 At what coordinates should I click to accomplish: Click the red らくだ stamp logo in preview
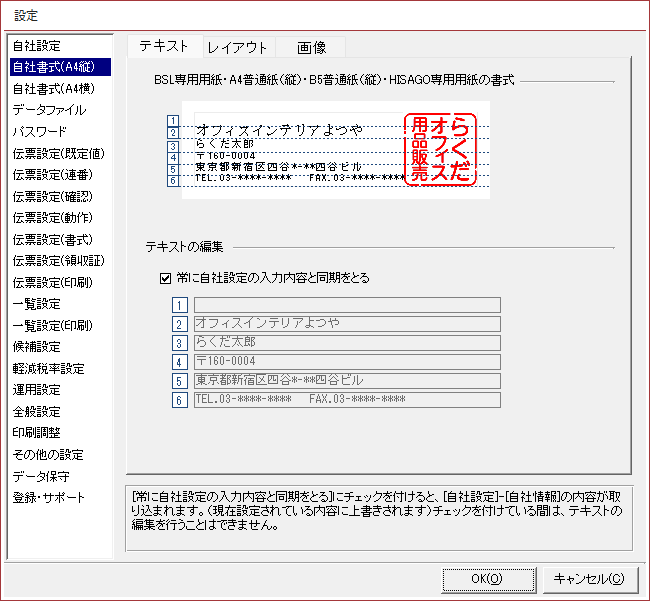(x=442, y=149)
